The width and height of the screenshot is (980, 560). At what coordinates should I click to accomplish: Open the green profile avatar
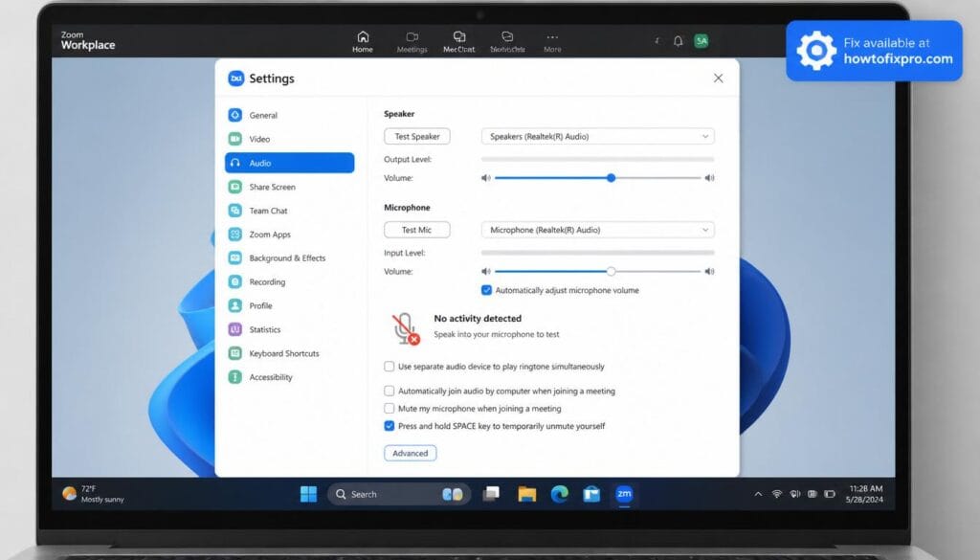[x=702, y=41]
